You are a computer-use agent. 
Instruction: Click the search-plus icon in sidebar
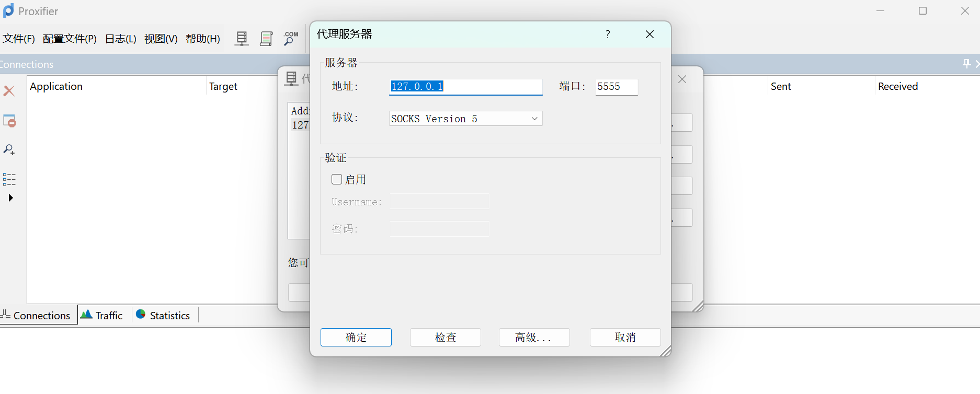[x=9, y=150]
